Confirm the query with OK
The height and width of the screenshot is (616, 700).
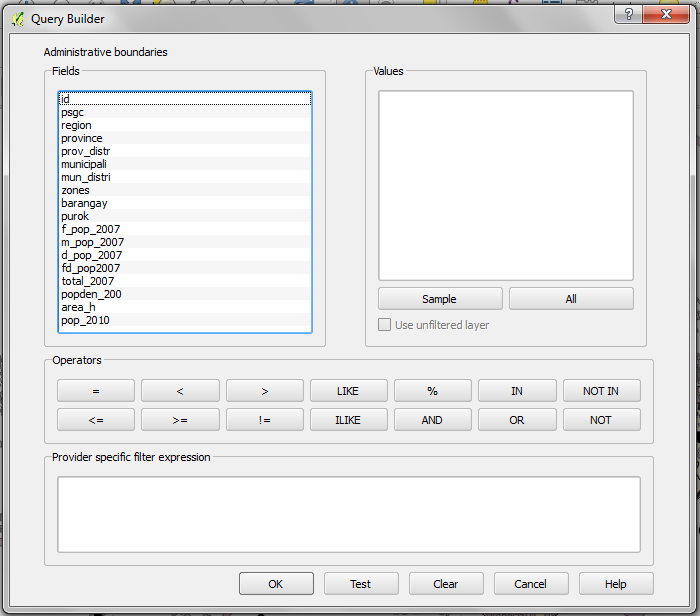[276, 584]
